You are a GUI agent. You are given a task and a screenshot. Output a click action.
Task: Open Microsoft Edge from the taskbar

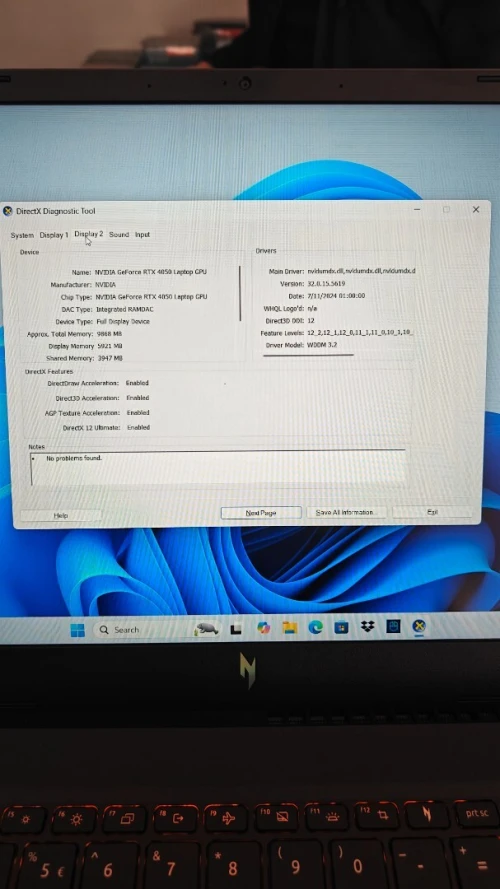pos(316,627)
